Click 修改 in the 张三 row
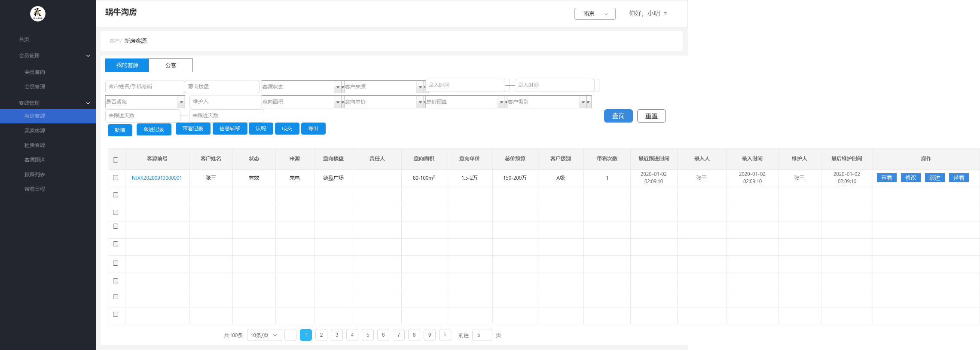The width and height of the screenshot is (980, 350). [x=911, y=178]
